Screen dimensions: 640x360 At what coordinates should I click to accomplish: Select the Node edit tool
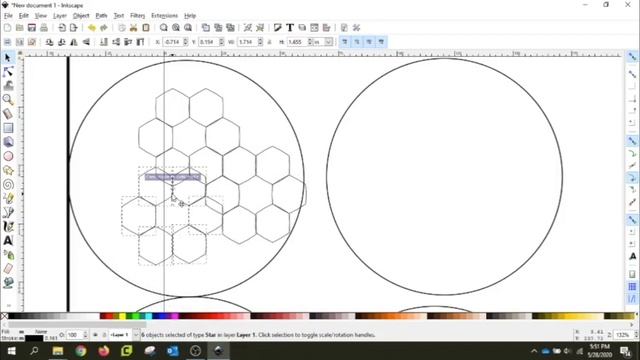coord(8,72)
